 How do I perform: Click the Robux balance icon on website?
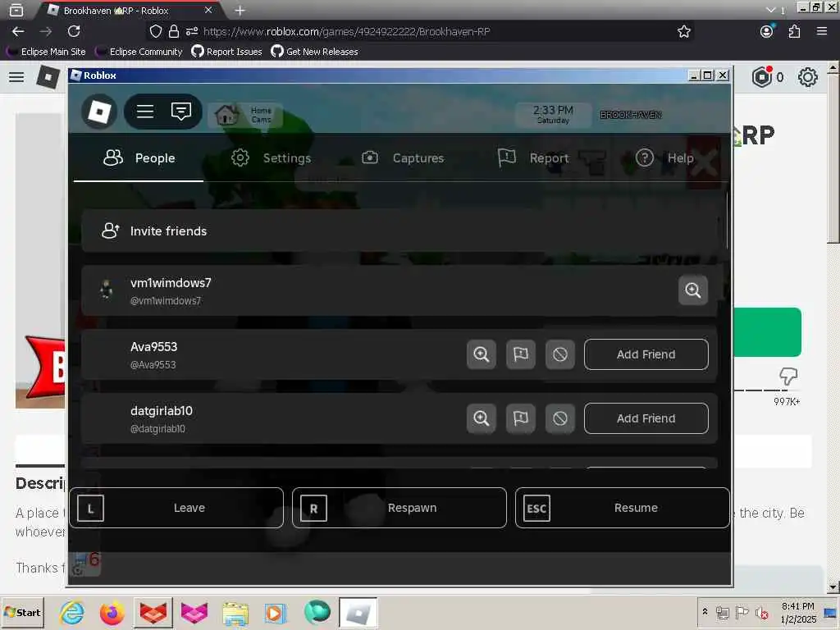(x=762, y=77)
